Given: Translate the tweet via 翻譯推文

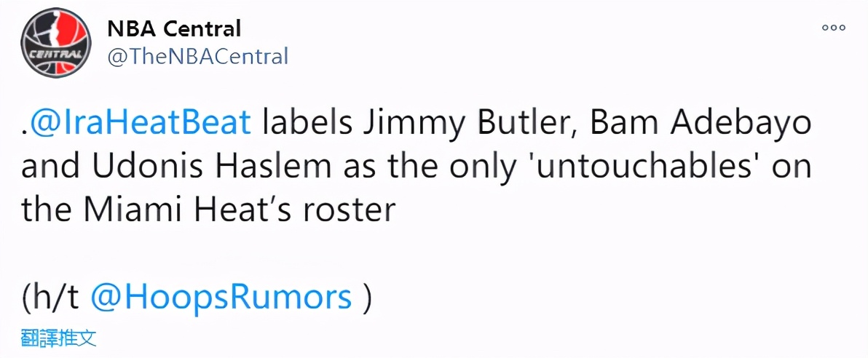Looking at the screenshot, I should tap(59, 338).
